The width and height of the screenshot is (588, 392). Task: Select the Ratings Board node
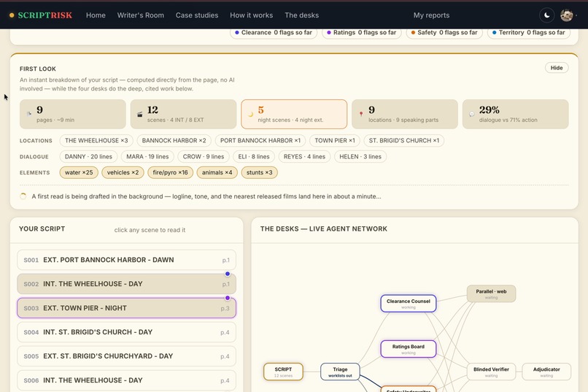click(x=409, y=349)
